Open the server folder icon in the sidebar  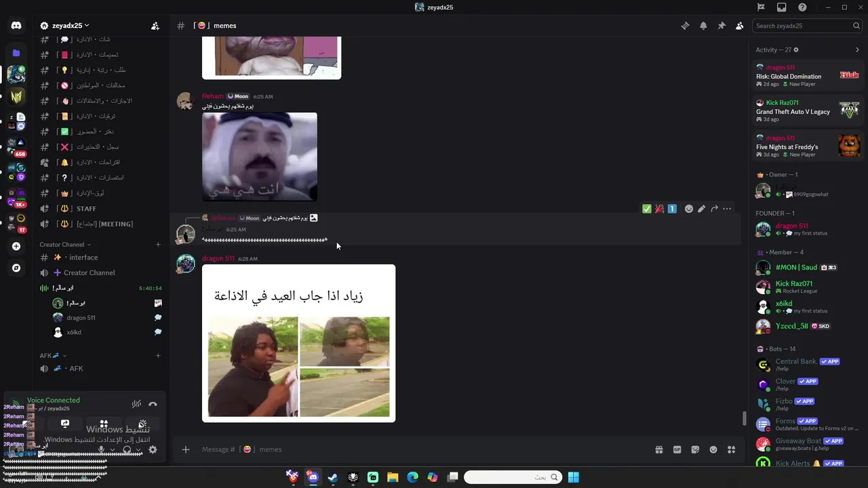[16, 53]
